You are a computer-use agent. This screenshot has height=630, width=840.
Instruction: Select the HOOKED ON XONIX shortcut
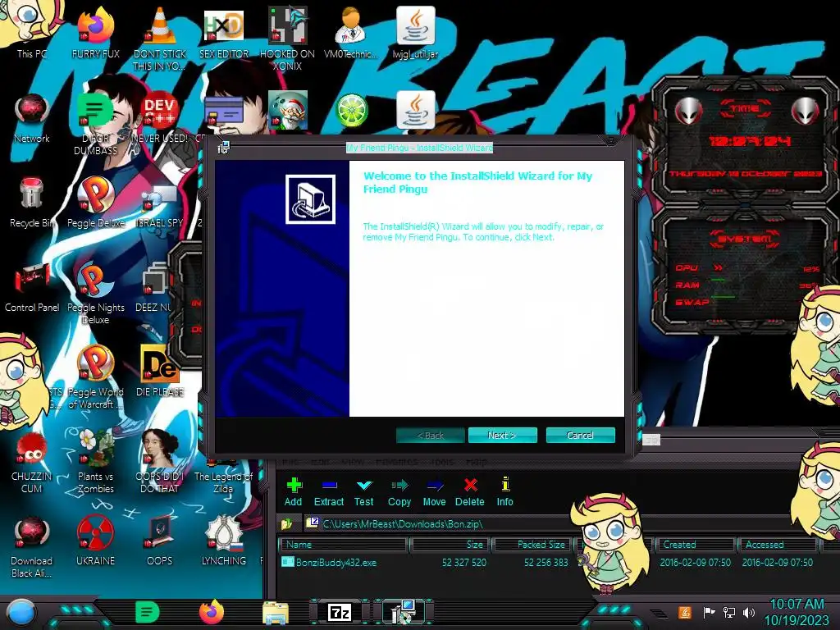pyautogui.click(x=287, y=39)
